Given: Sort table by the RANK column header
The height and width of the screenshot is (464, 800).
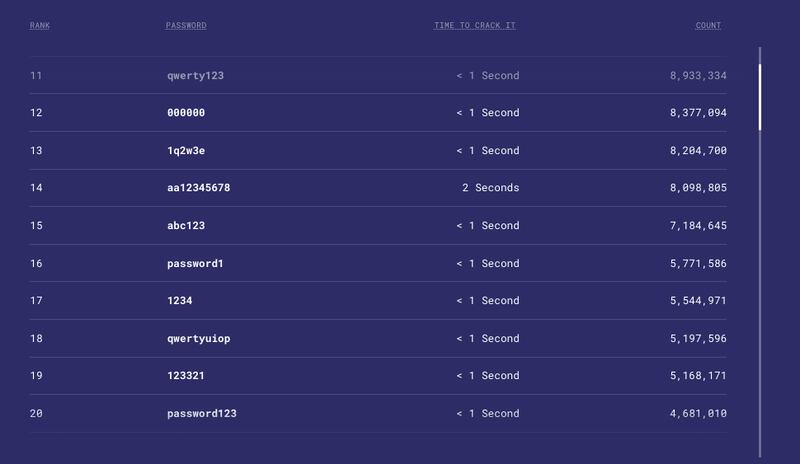Looking at the screenshot, I should [40, 26].
